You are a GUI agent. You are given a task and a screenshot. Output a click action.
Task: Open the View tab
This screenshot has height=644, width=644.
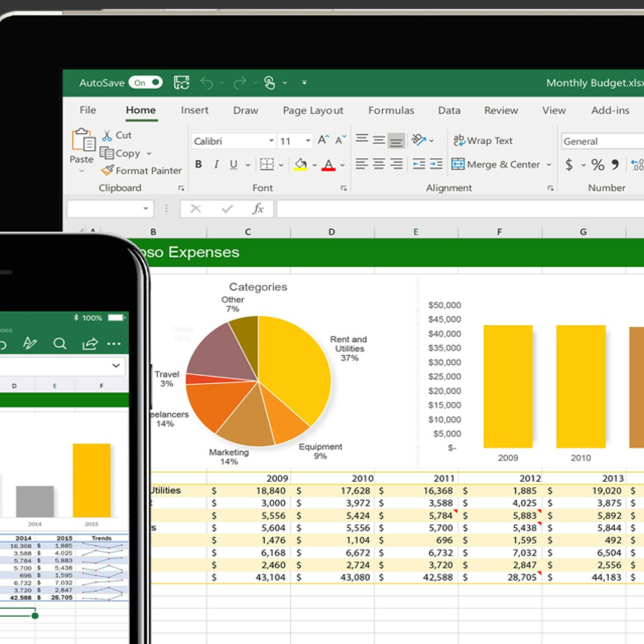tap(554, 111)
